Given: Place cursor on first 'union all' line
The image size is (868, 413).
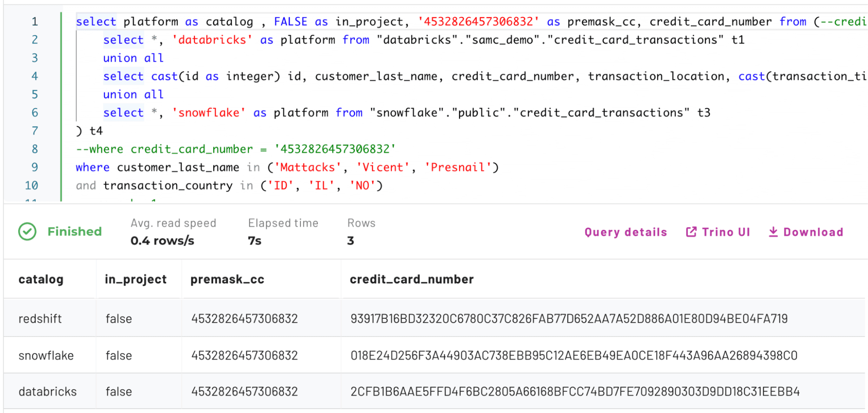Looking at the screenshot, I should 133,58.
